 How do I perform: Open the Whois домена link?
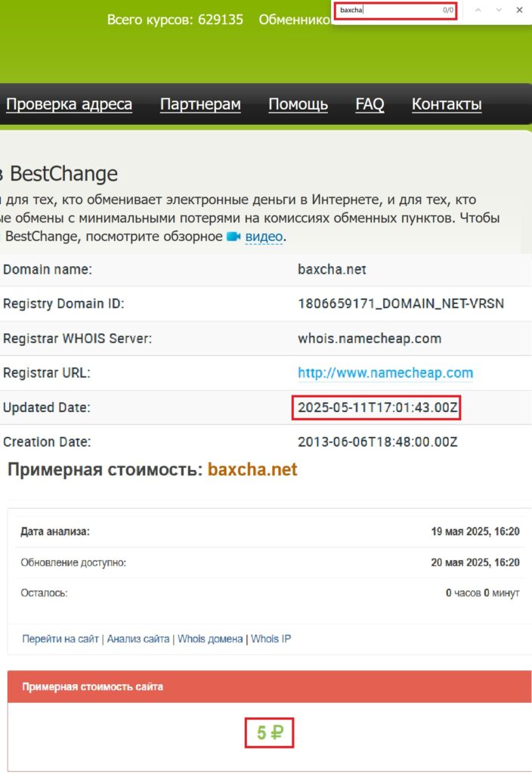pyautogui.click(x=210, y=639)
